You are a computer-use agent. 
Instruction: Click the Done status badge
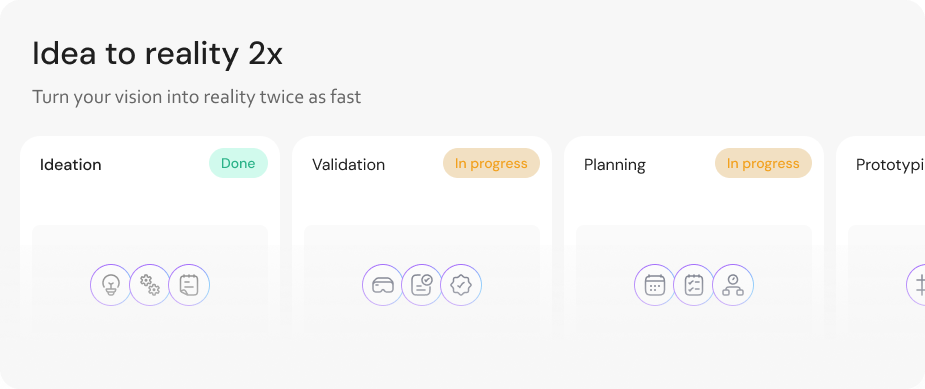coord(238,164)
